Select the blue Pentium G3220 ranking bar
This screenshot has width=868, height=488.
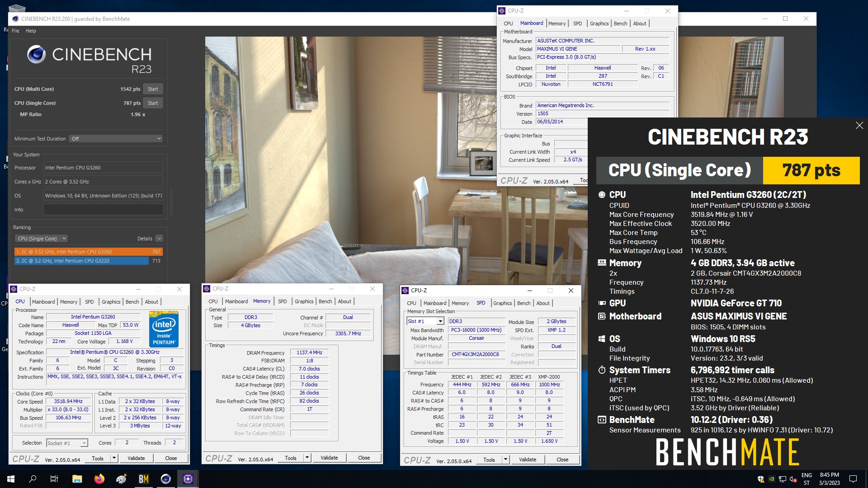pos(81,261)
